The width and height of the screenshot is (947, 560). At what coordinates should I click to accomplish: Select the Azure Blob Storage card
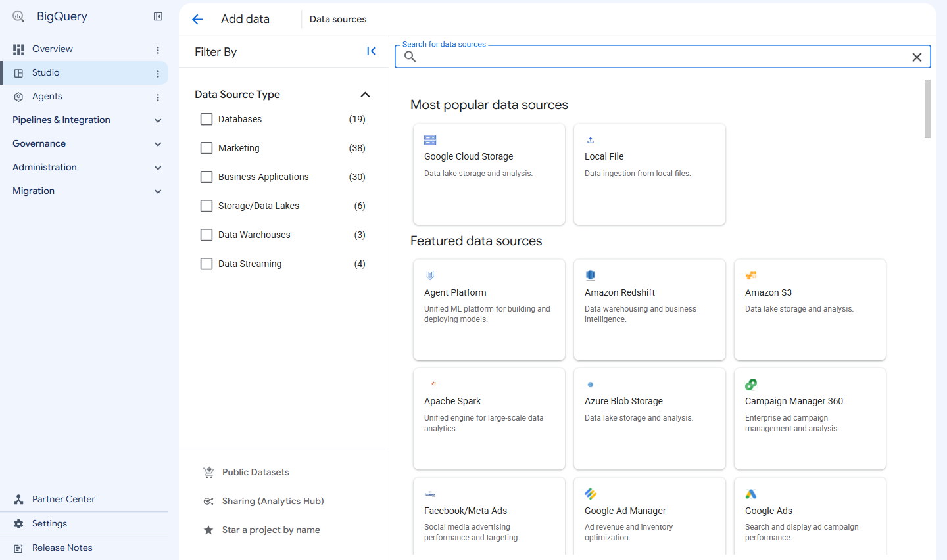[650, 419]
